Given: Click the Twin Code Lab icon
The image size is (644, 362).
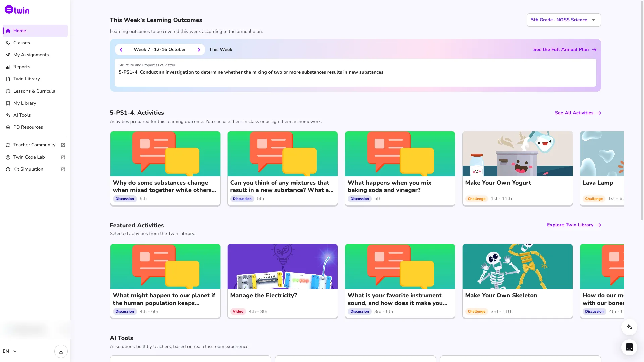Looking at the screenshot, I should click(x=8, y=157).
